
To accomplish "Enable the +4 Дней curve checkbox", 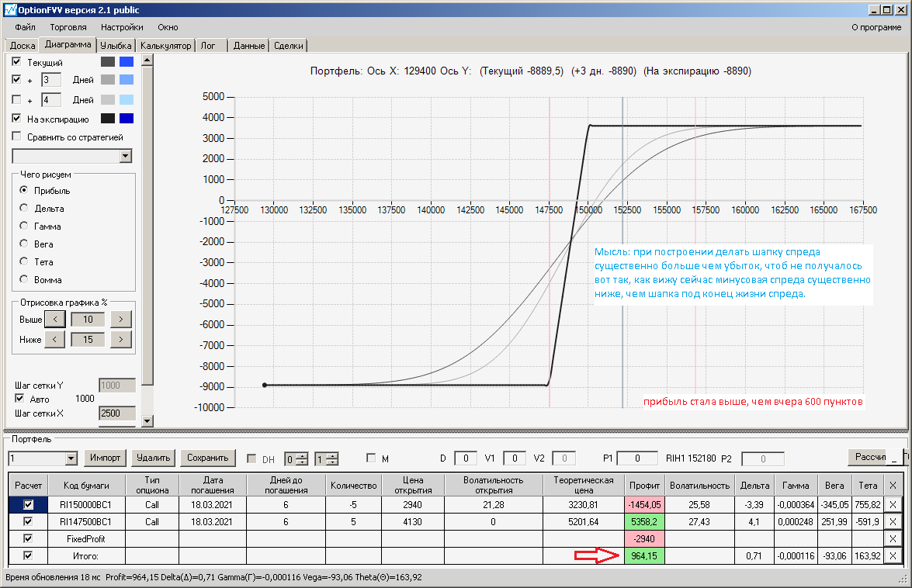I will (x=16, y=99).
